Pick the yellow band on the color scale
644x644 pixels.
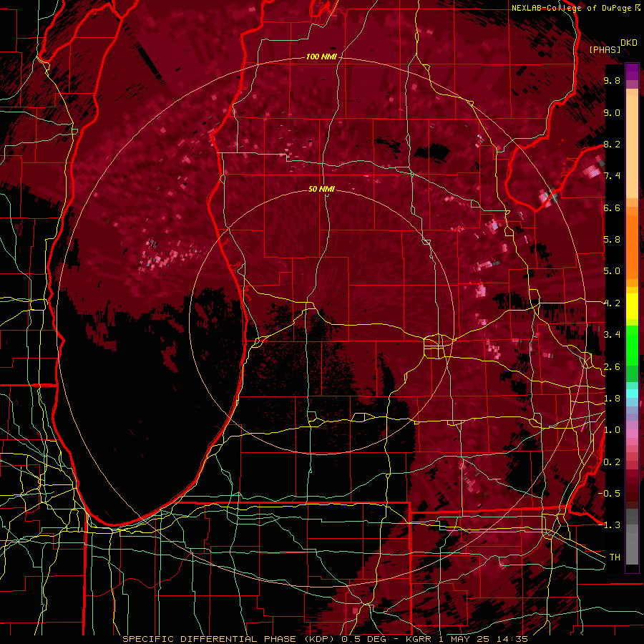pos(632,307)
